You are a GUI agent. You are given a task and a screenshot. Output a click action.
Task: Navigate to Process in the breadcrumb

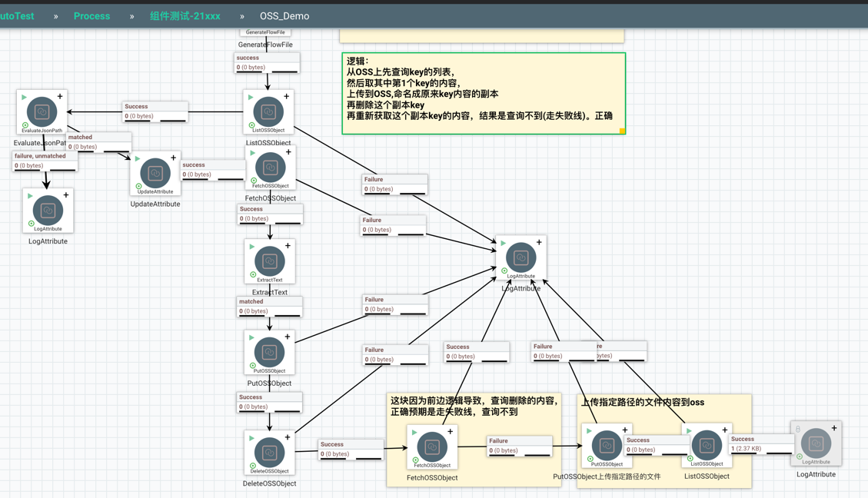point(91,16)
